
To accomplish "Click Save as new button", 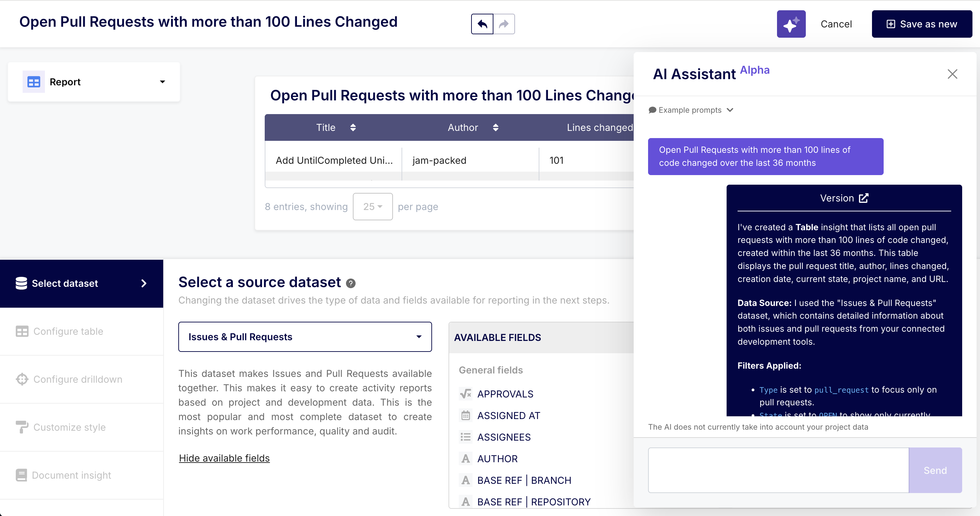I will (921, 24).
